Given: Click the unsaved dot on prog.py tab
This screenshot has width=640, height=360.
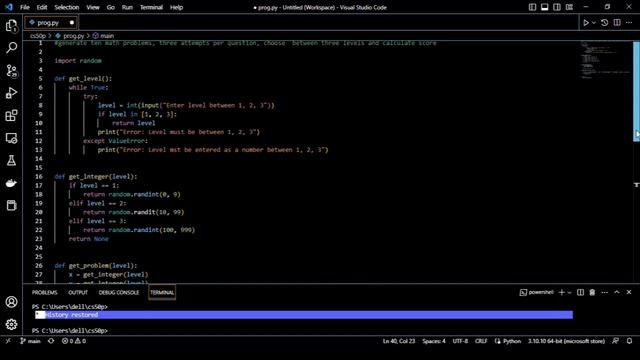Looking at the screenshot, I should [x=72, y=23].
